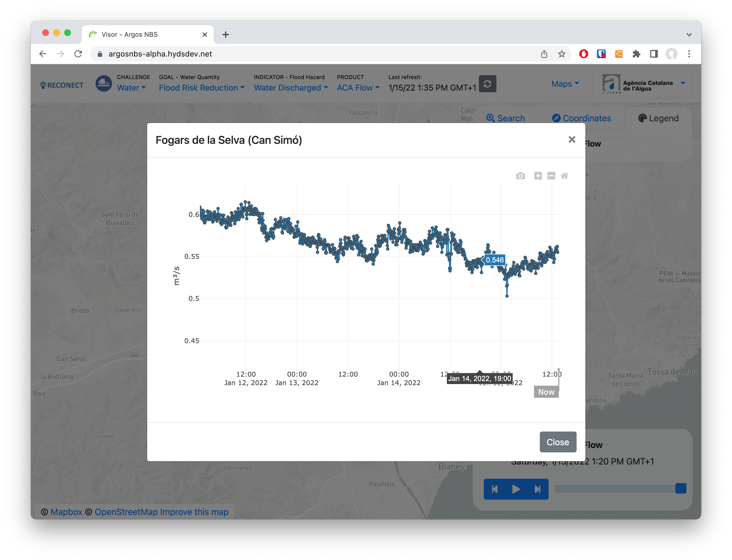Open a new browser tab with the plus button

(x=226, y=34)
